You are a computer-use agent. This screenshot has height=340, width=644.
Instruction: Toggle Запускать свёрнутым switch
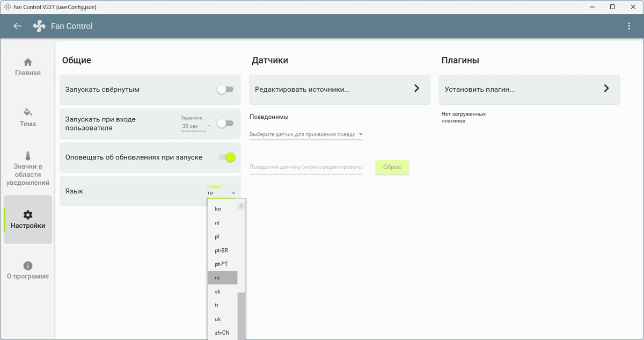click(x=225, y=90)
